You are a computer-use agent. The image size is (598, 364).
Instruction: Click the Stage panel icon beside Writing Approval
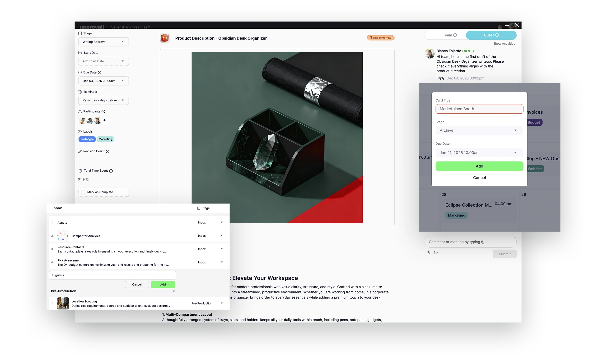80,33
